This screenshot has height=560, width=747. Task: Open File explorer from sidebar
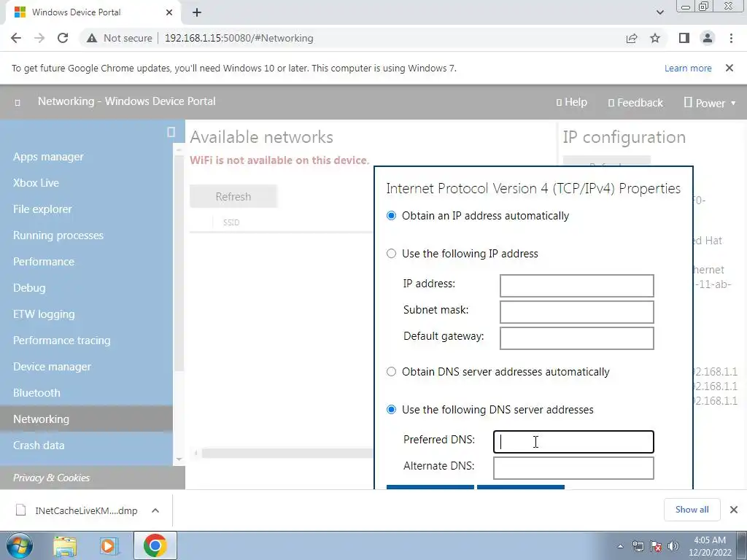42,209
